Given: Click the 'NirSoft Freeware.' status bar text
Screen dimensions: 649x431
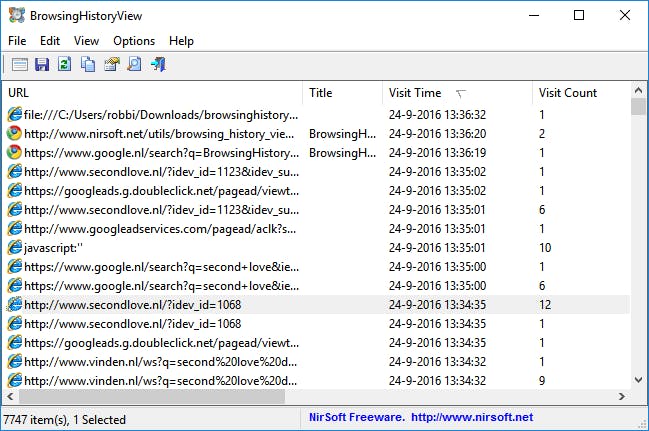Looking at the screenshot, I should point(357,417).
